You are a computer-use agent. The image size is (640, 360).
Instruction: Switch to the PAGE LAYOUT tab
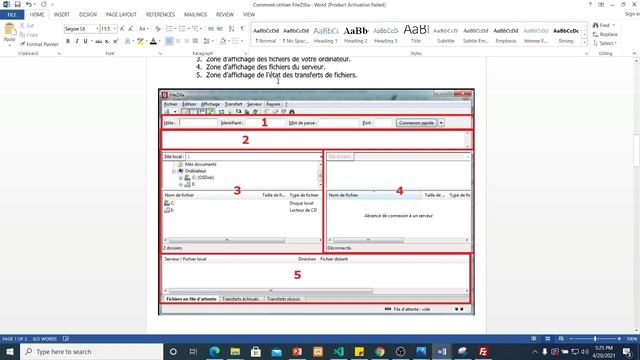tap(121, 15)
